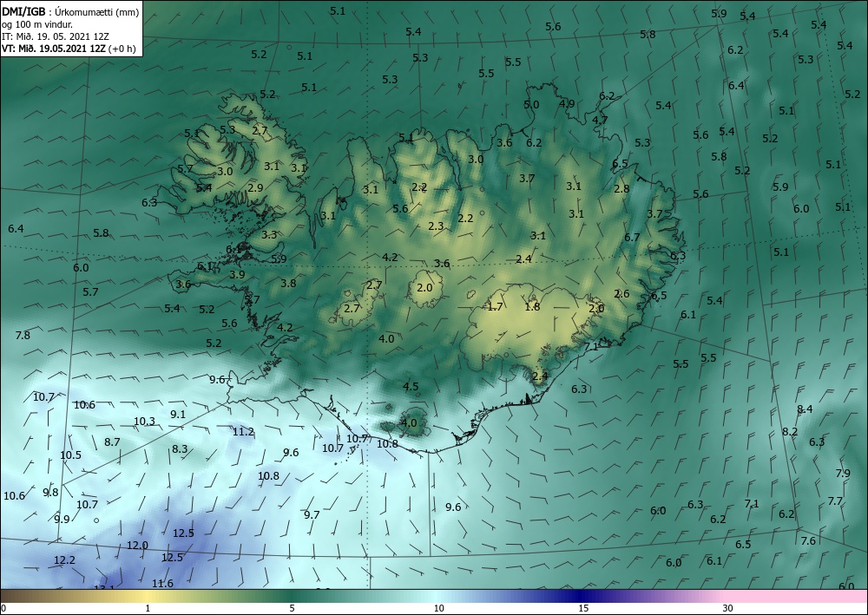The width and height of the screenshot is (868, 615).
Task: Click the map value '3.8'
Action: tap(288, 283)
